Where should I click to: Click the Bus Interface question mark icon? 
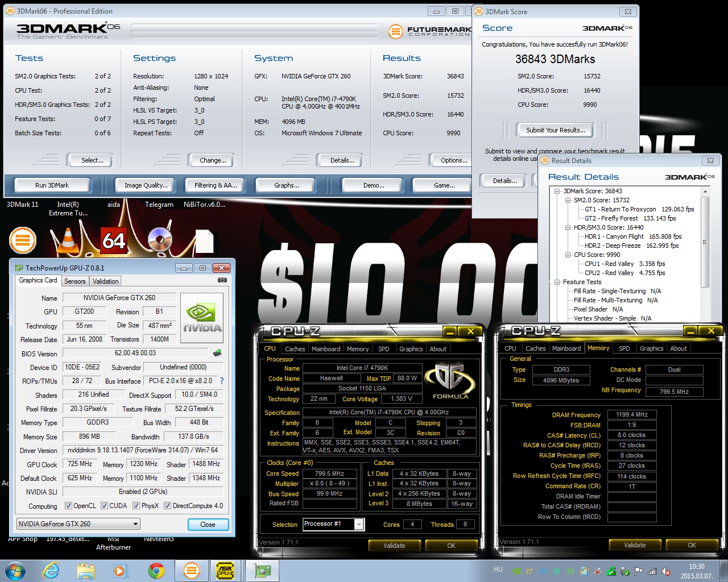click(x=222, y=381)
